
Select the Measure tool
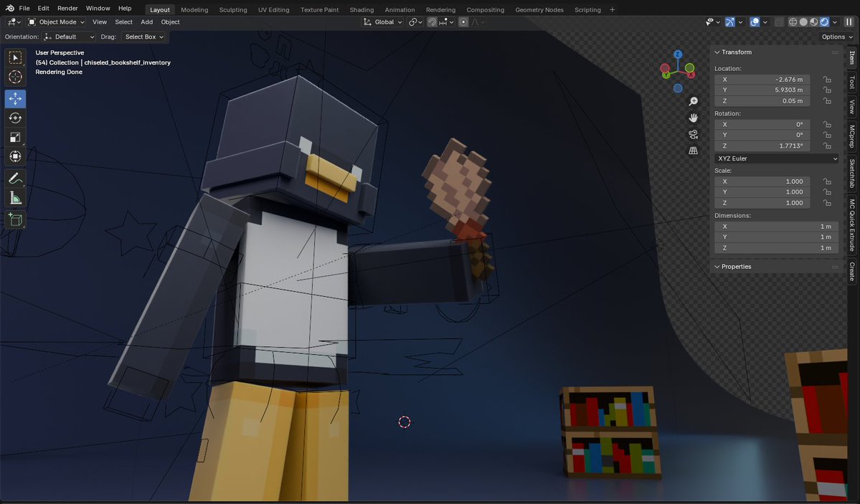pyautogui.click(x=15, y=198)
